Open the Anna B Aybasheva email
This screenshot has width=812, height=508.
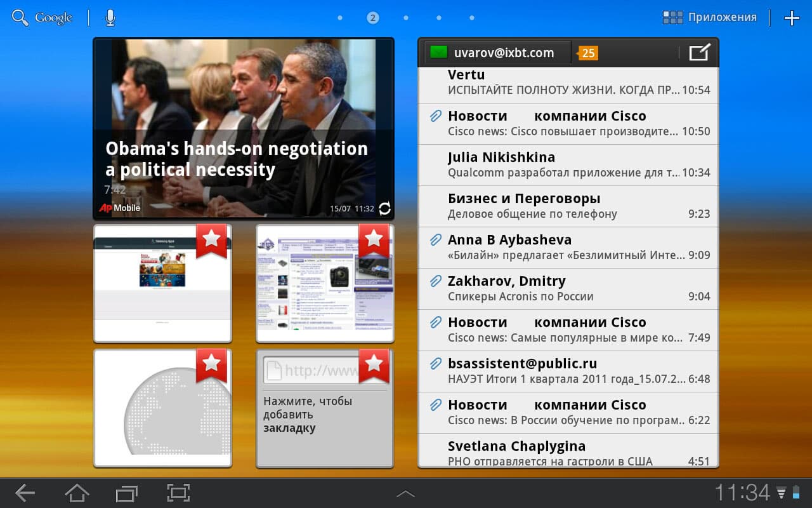coord(568,248)
